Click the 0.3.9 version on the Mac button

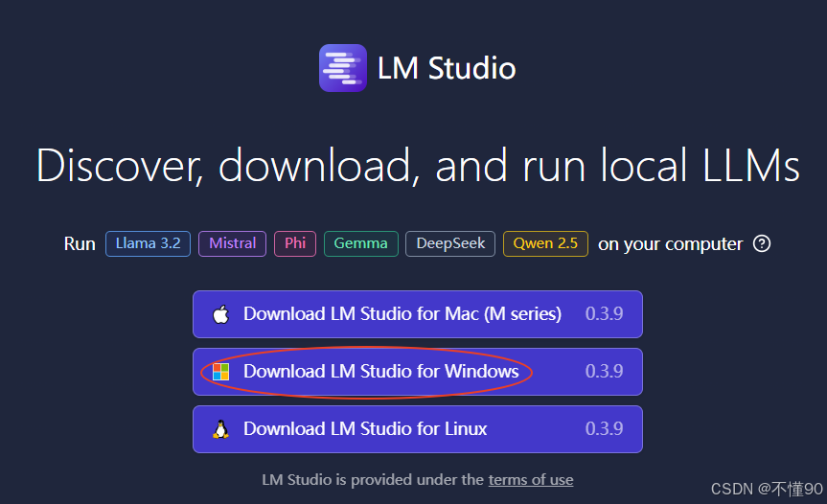point(604,313)
